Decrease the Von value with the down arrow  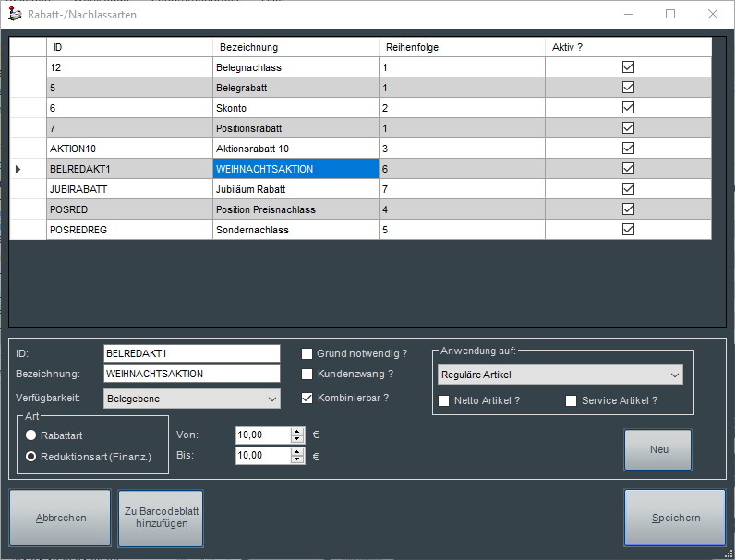click(296, 439)
